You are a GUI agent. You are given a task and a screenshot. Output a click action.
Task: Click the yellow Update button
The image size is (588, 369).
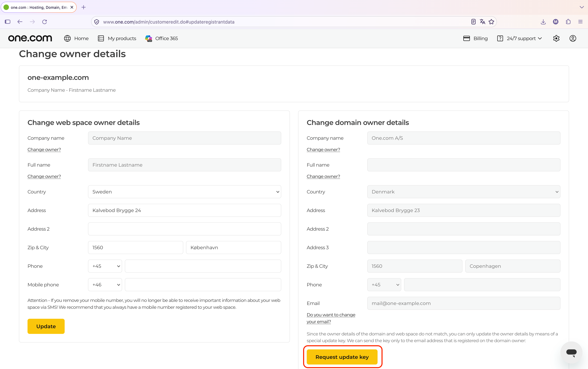[x=46, y=326]
